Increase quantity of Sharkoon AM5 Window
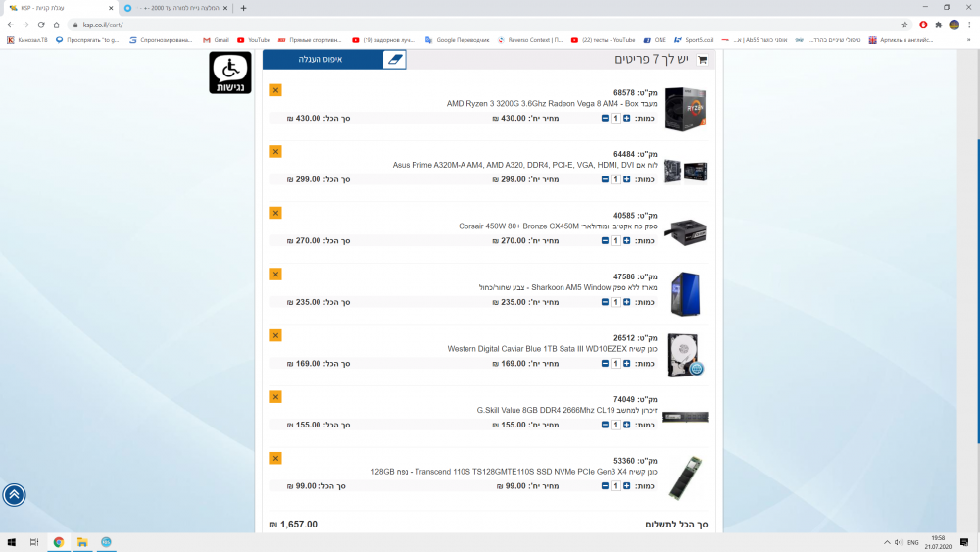 click(x=627, y=301)
